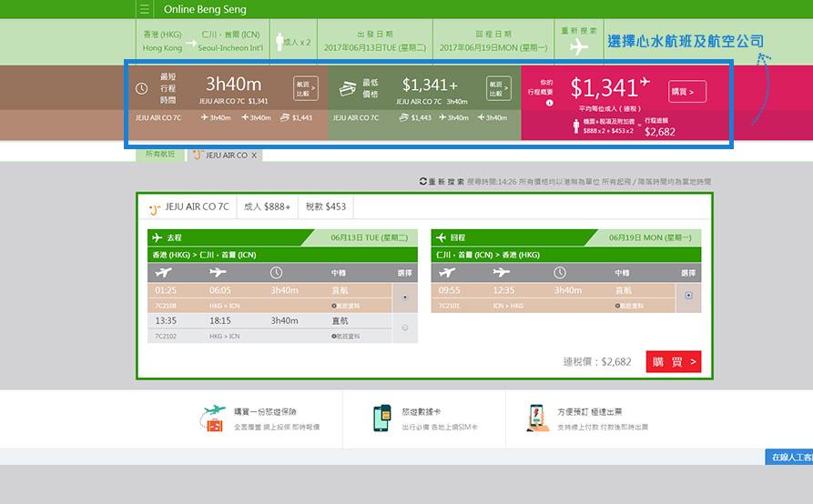Click the duration clock icon in return table header
The width and height of the screenshot is (813, 504).
560,272
